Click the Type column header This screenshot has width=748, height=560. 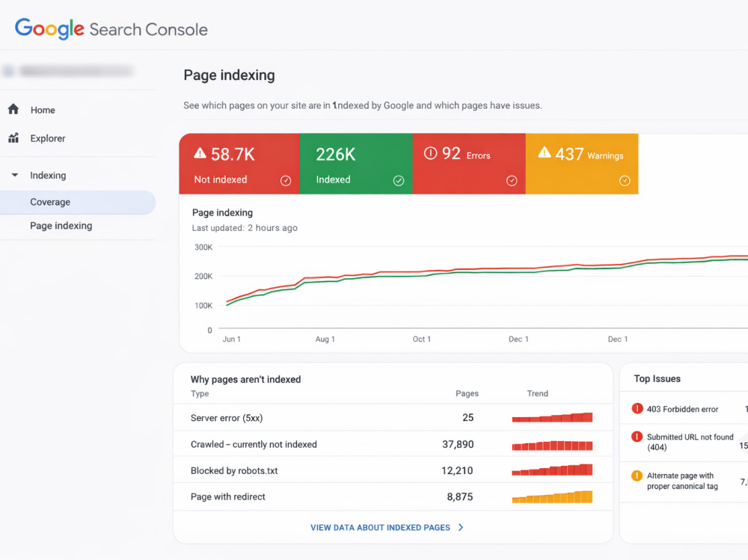[200, 393]
